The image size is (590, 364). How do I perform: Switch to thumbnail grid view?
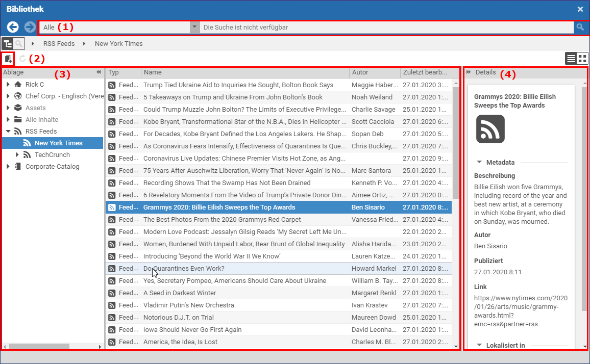tap(582, 58)
